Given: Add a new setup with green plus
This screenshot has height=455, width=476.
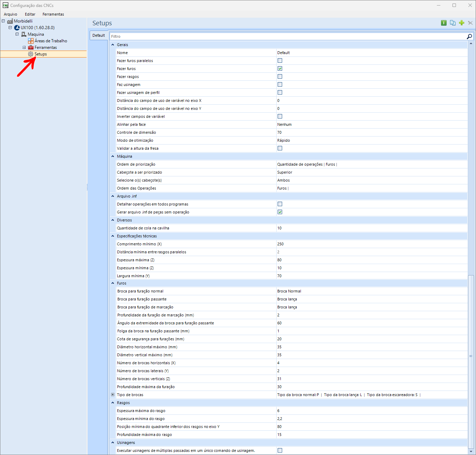Looking at the screenshot, I should (x=461, y=23).
